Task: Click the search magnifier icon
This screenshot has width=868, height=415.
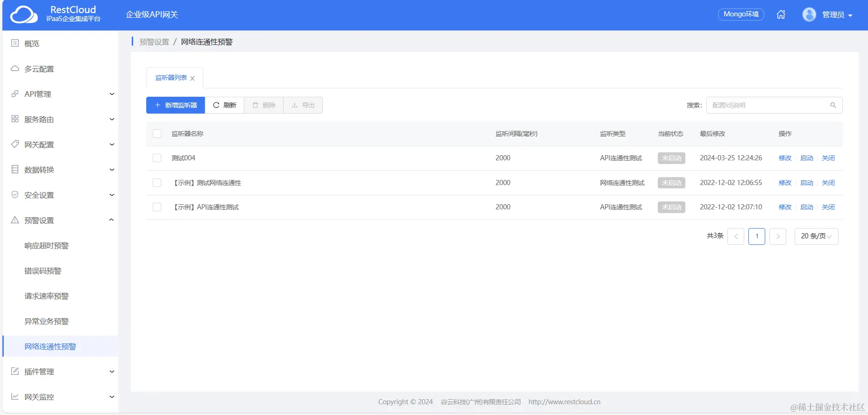Action: tap(833, 105)
